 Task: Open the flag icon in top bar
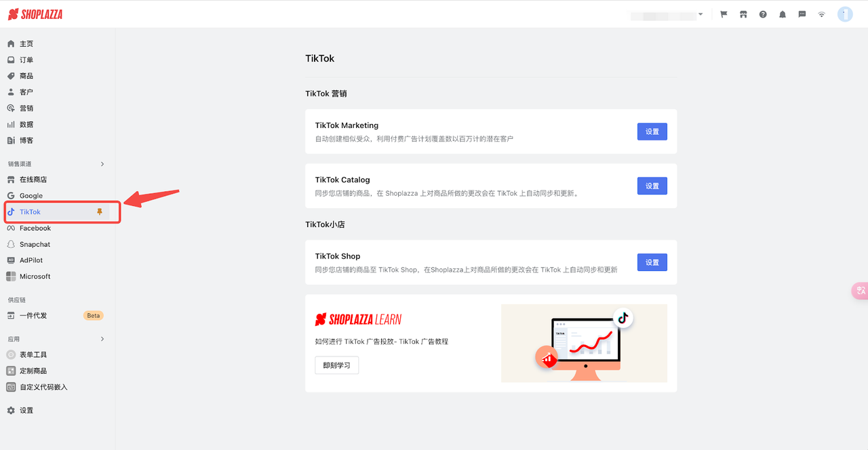(724, 14)
